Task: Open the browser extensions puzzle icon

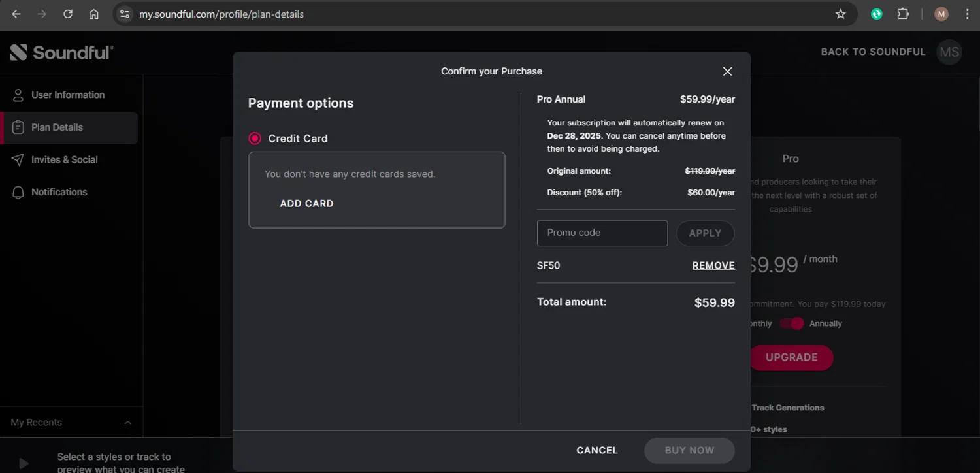Action: tap(903, 14)
